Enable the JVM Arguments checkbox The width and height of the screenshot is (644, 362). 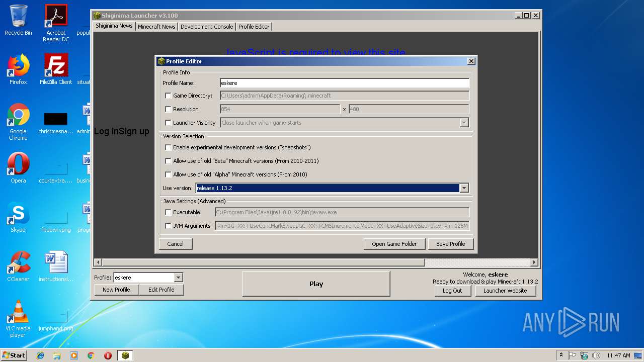(x=168, y=226)
